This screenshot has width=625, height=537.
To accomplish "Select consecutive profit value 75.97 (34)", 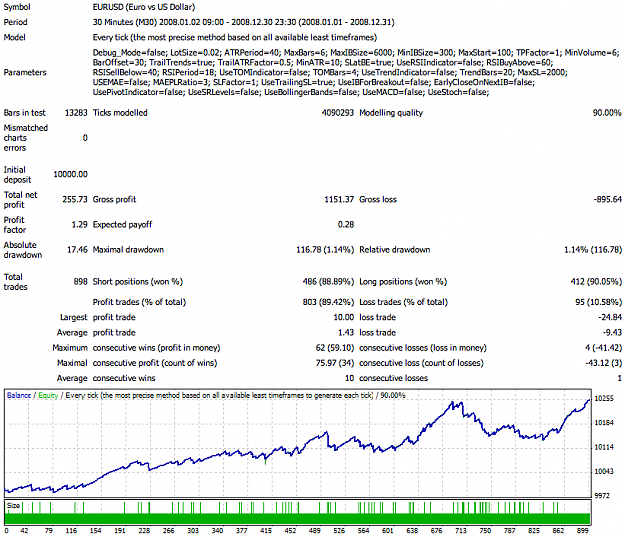I will pos(335,363).
